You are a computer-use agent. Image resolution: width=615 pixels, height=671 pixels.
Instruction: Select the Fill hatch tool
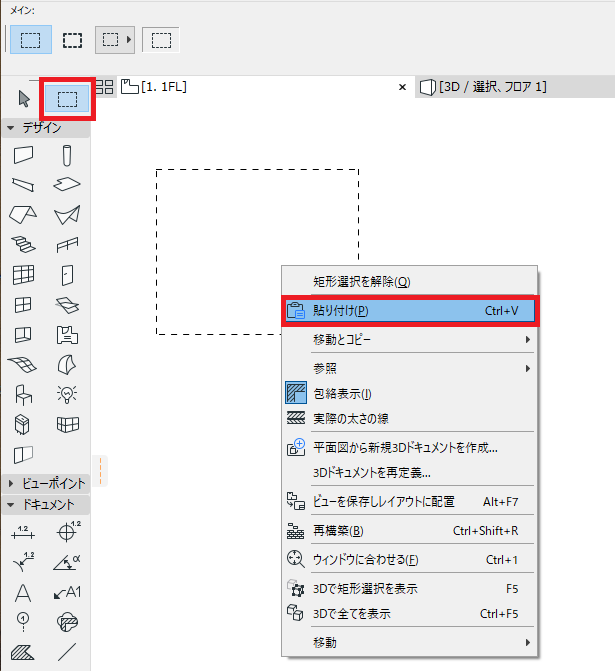click(x=23, y=652)
